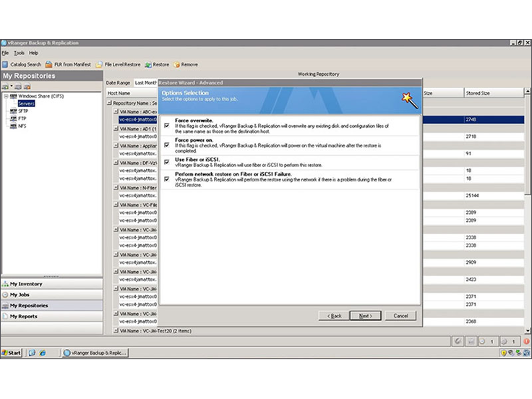The width and height of the screenshot is (532, 399).
Task: Click the My Reports page icon
Action: [x=5, y=316]
